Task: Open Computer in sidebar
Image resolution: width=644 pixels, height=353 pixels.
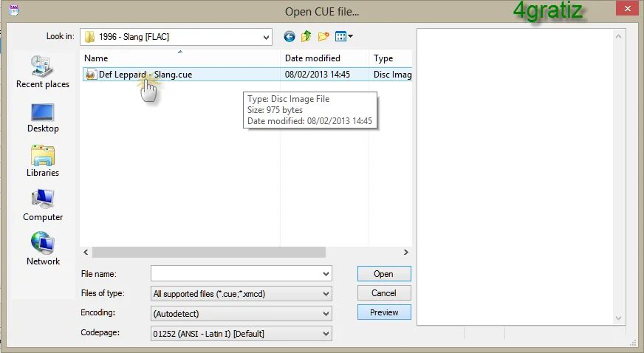Action: click(43, 205)
